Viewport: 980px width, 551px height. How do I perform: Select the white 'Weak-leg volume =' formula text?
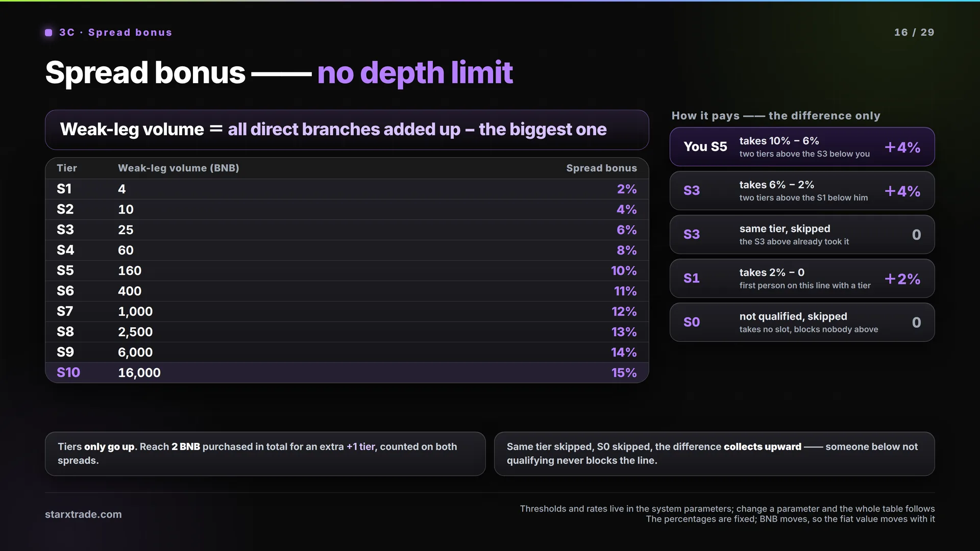[x=141, y=130]
